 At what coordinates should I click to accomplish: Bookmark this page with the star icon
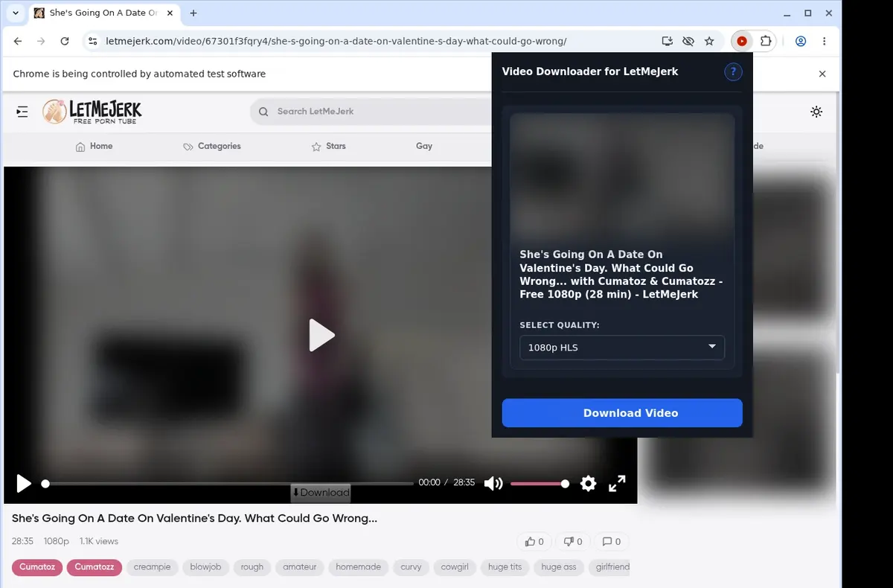709,42
